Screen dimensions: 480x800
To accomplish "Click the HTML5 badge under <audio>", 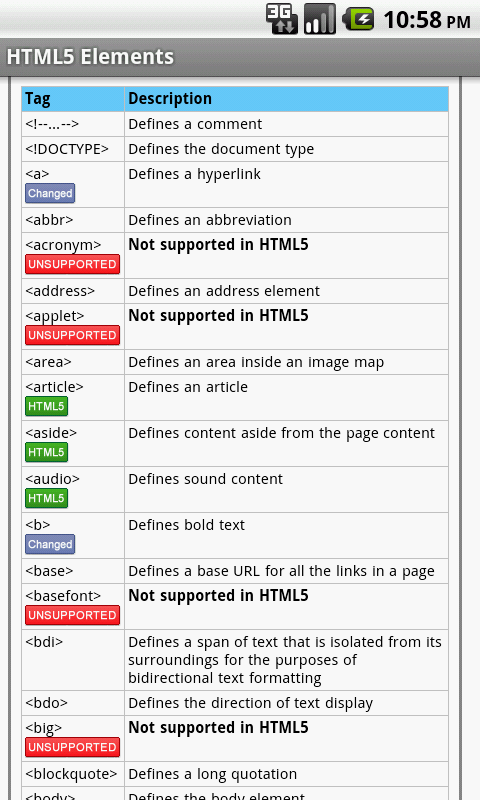I will [x=46, y=498].
